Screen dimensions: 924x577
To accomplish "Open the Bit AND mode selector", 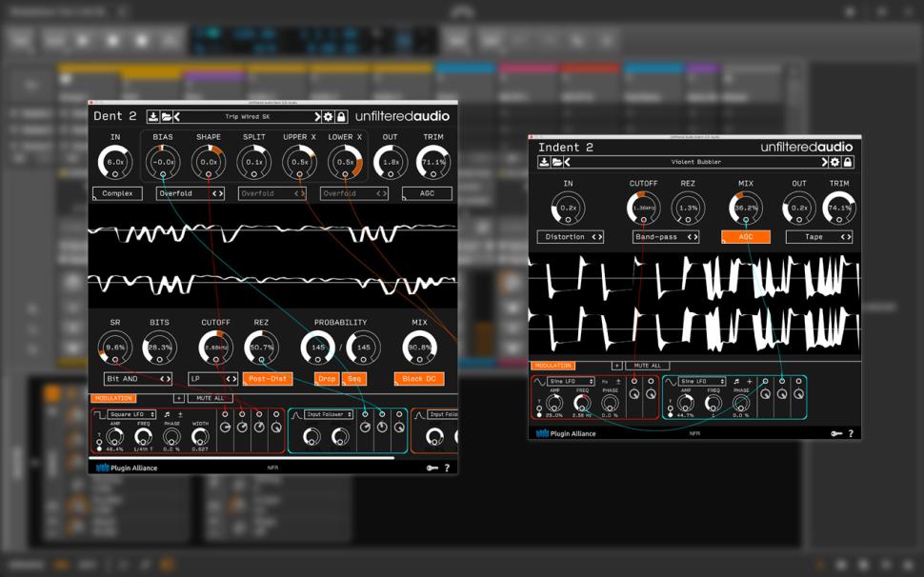I will (137, 379).
